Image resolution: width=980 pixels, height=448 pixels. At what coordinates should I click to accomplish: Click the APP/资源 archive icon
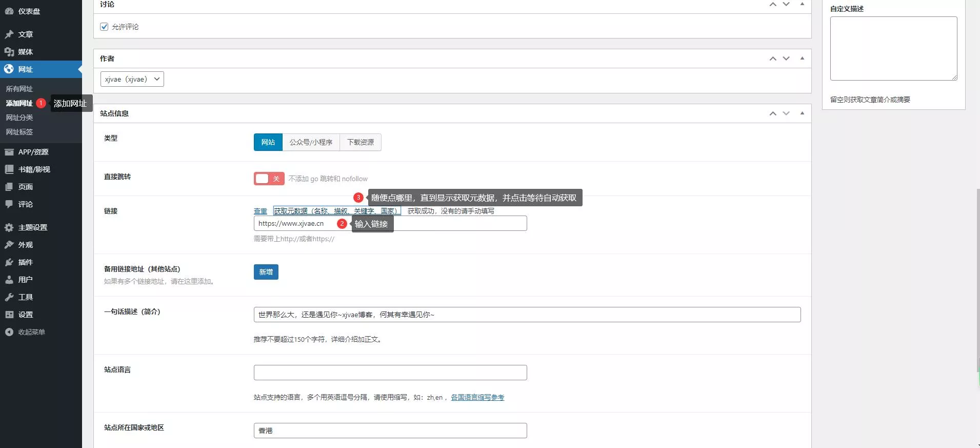(9, 152)
